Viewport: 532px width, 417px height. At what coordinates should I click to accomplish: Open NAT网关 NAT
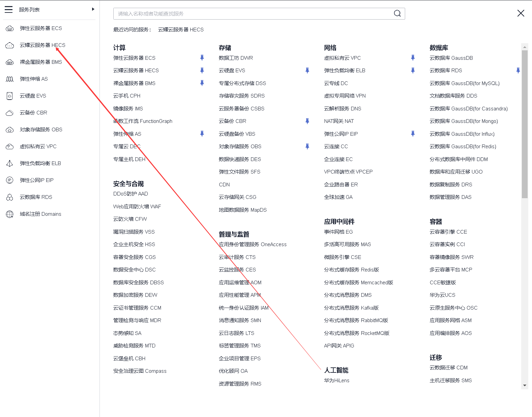coord(339,121)
